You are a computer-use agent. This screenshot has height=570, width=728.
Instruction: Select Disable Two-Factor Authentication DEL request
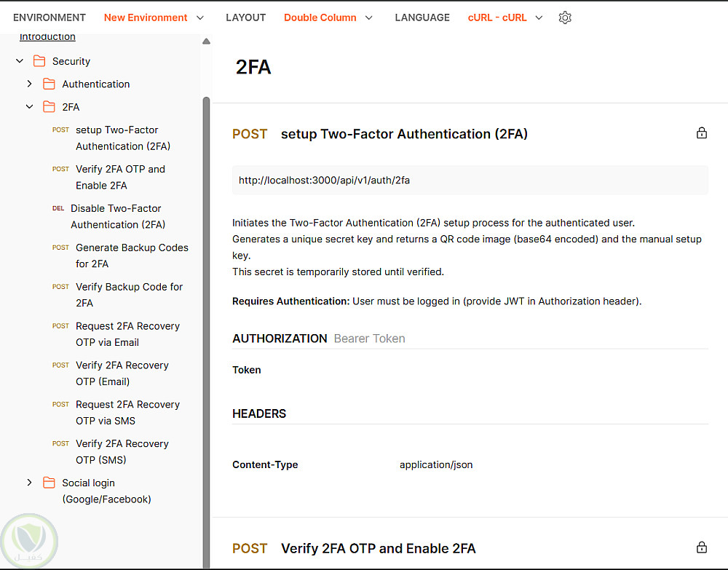(x=117, y=216)
